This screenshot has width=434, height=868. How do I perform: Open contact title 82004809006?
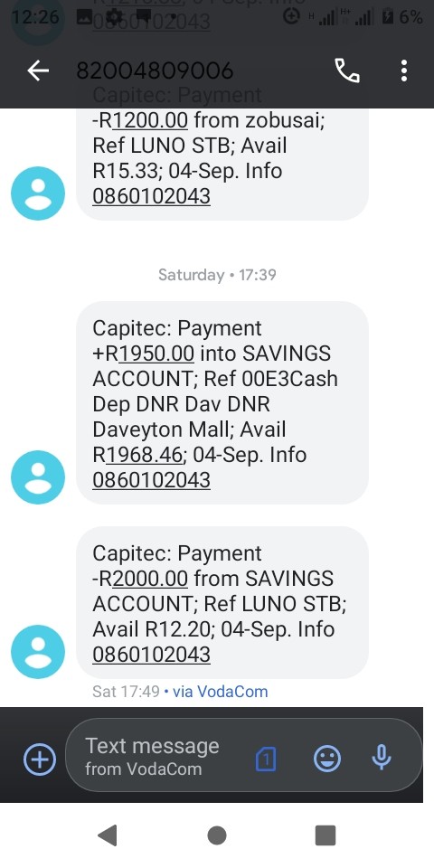pos(155,71)
